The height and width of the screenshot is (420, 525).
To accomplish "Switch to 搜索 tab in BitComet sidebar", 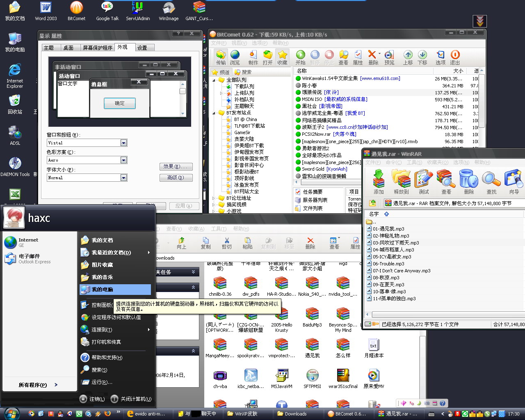I will [x=243, y=72].
